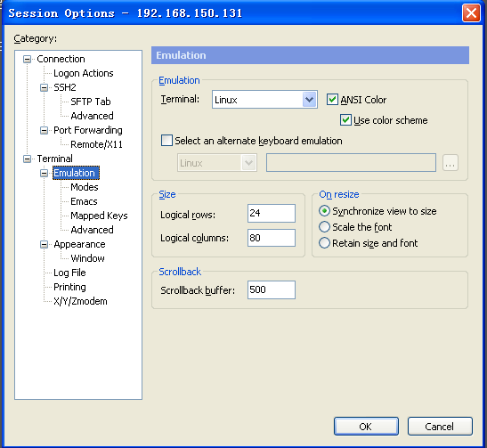This screenshot has height=448, width=487.
Task: Close the Session Options dialog
Action: [471, 13]
